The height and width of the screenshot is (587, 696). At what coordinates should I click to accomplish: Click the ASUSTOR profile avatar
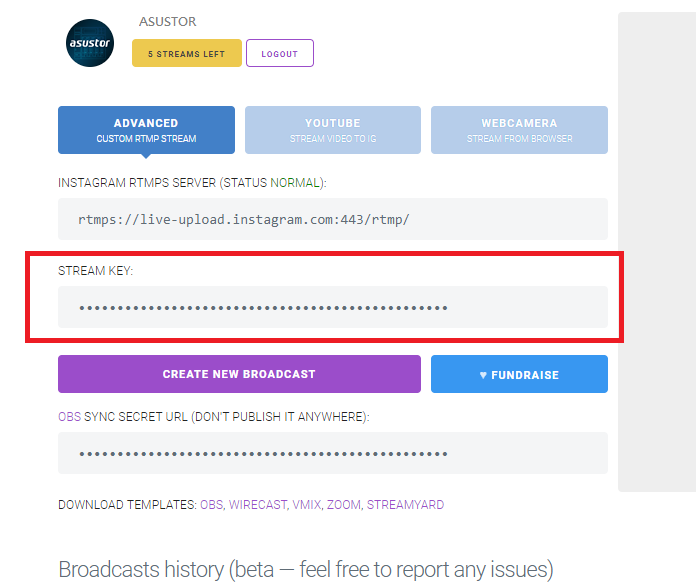coord(90,42)
